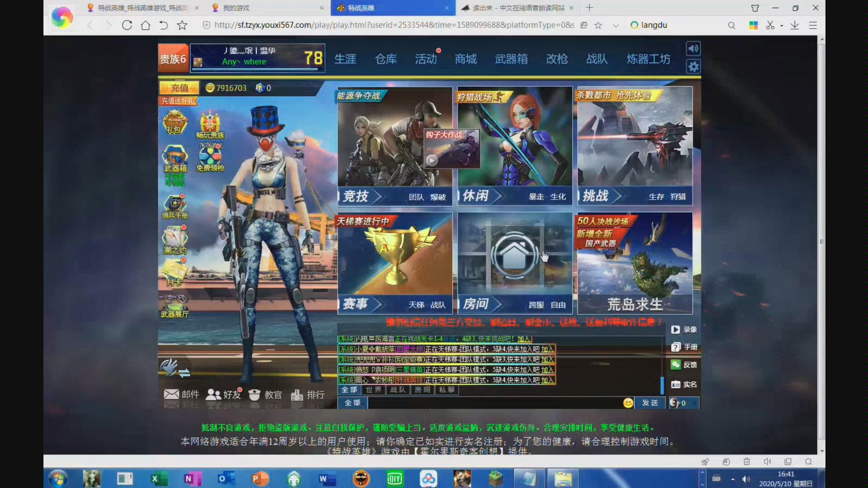
Task: Open the 武器箱 sidebar icon
Action: point(175,159)
